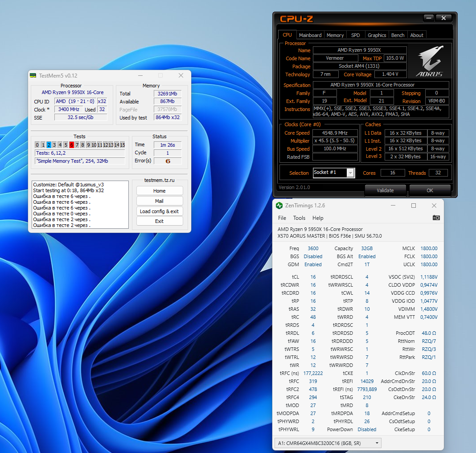Click the testmem.tz.ru link label

[160, 180]
